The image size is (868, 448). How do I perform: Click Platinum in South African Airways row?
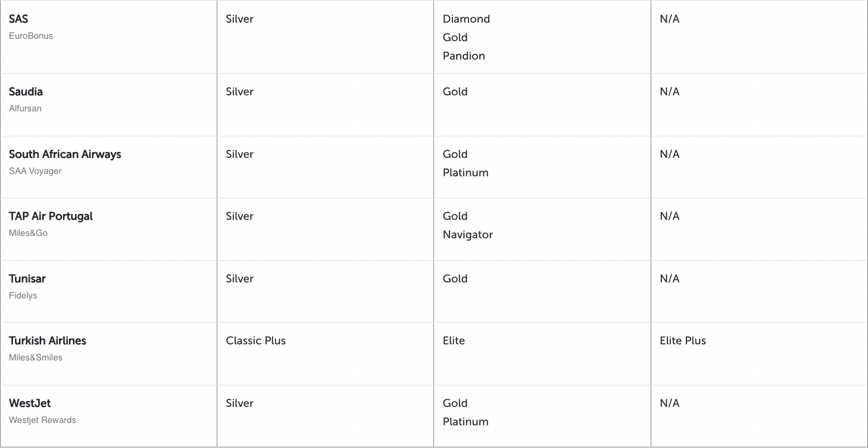[466, 173]
